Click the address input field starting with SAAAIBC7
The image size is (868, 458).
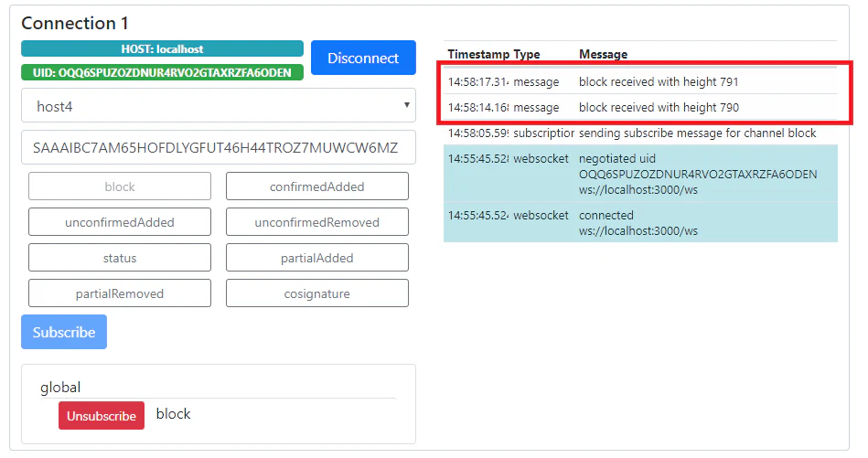coord(219,148)
